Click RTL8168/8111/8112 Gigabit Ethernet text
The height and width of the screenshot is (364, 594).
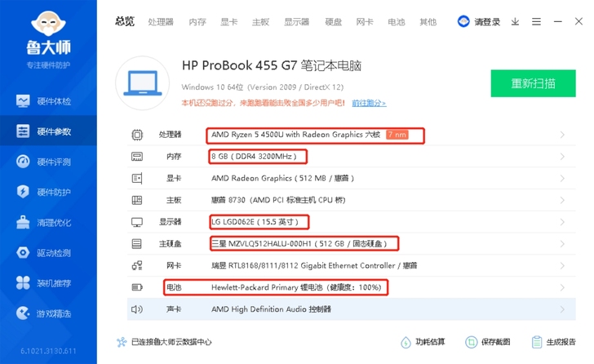[314, 265]
